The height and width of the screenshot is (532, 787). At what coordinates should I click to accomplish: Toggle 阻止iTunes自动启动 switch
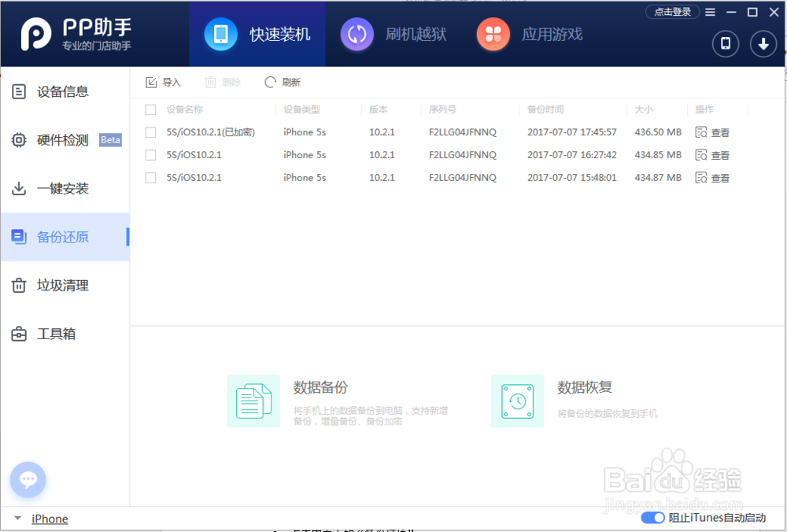(x=652, y=518)
